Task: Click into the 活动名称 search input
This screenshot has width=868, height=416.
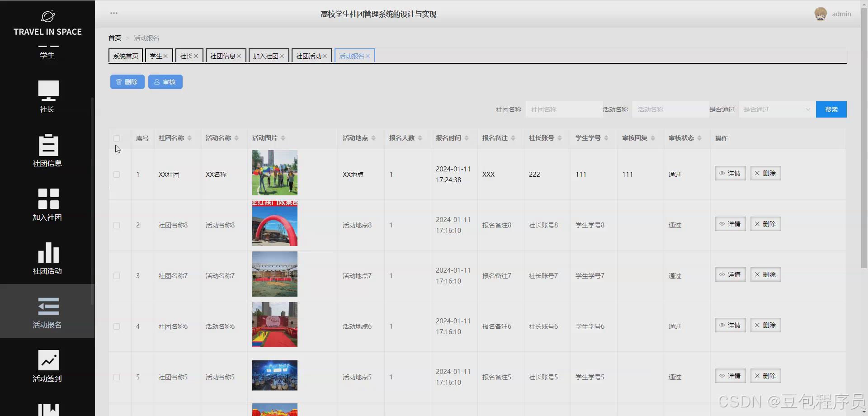Action: pos(670,109)
